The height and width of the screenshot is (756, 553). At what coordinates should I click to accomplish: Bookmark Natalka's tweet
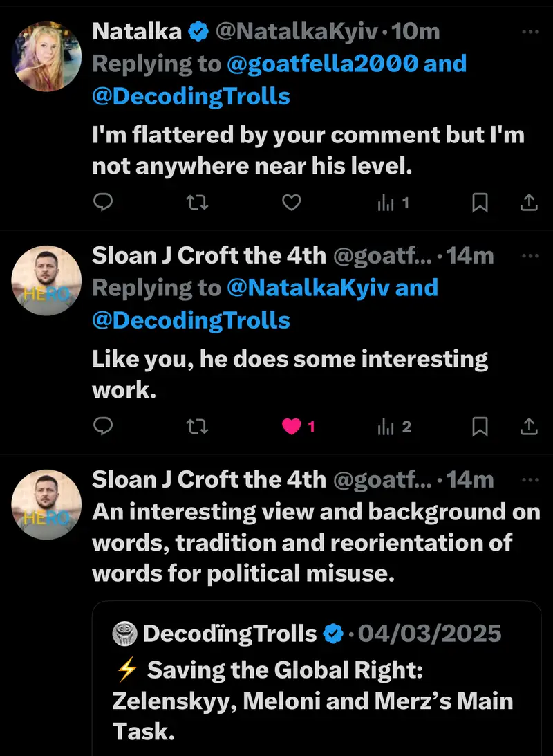click(x=480, y=202)
